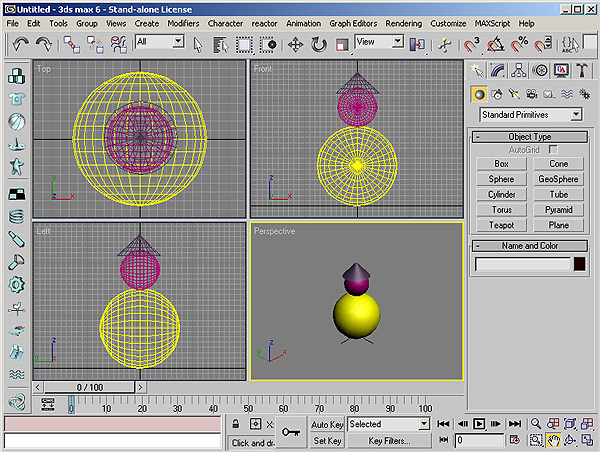Toggle the 3D Snaps button

click(x=471, y=44)
